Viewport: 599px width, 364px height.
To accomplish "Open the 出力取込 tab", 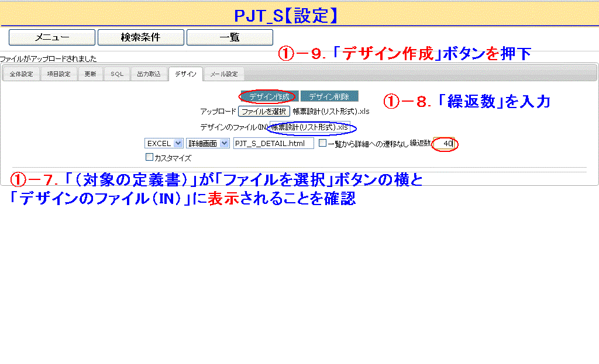I will (x=149, y=75).
